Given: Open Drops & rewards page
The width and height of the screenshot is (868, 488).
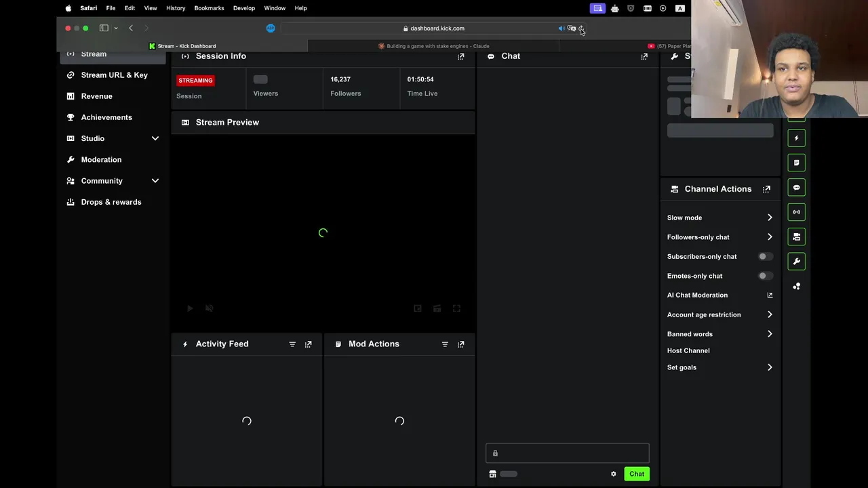Looking at the screenshot, I should click(x=113, y=202).
